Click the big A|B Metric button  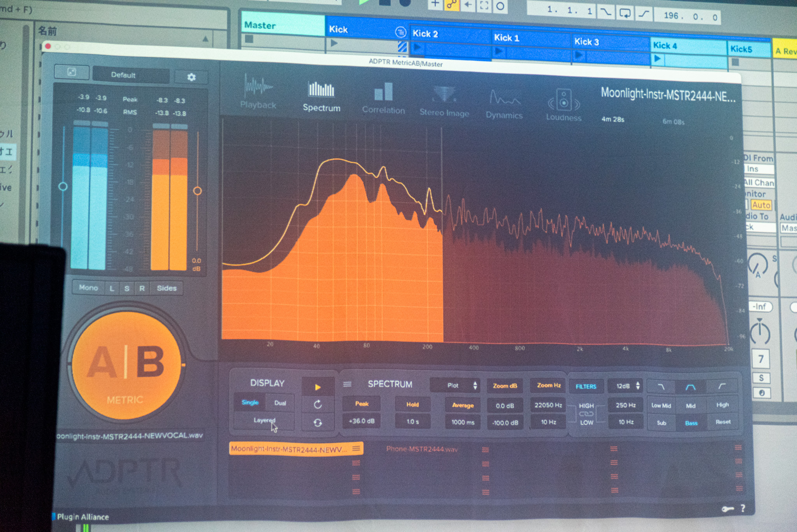126,365
